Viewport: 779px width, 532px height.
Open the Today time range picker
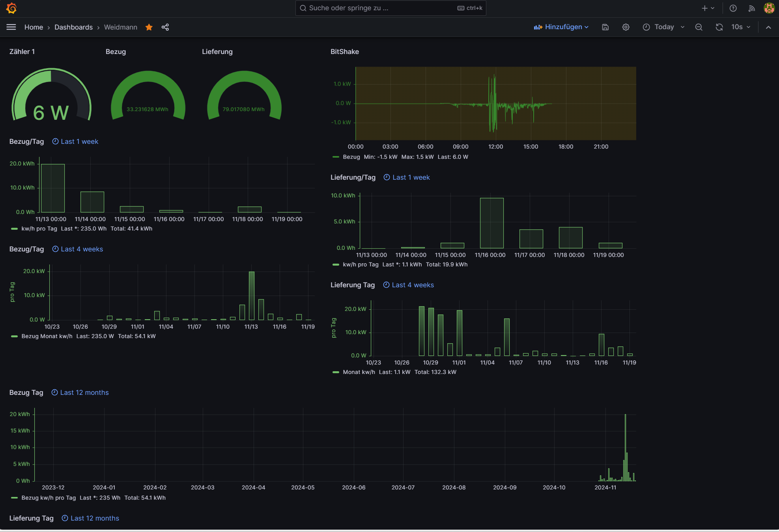click(x=664, y=27)
